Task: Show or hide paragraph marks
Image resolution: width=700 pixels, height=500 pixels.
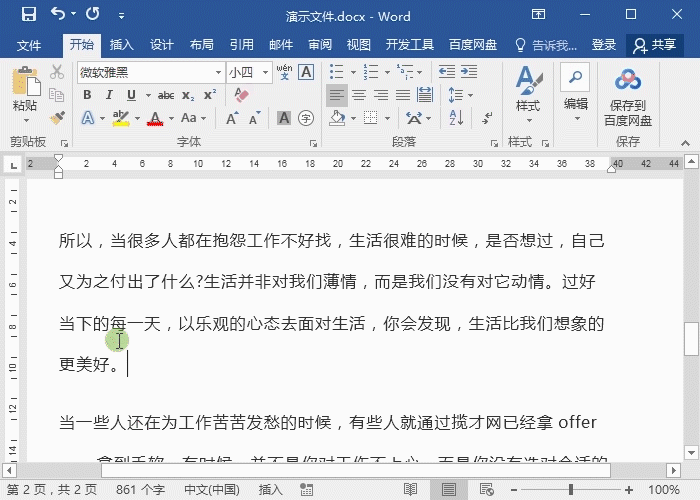Action: coord(487,118)
